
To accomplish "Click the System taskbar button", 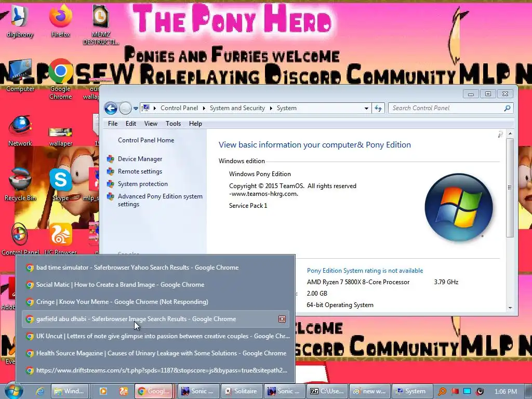I will tap(413, 391).
